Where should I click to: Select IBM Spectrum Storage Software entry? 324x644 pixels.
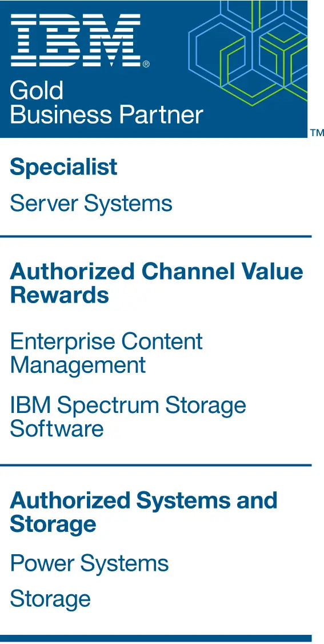pyautogui.click(x=128, y=416)
